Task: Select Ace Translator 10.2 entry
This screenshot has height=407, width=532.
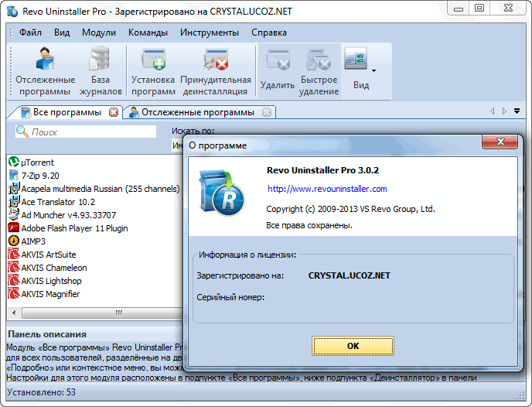Action: pos(58,202)
